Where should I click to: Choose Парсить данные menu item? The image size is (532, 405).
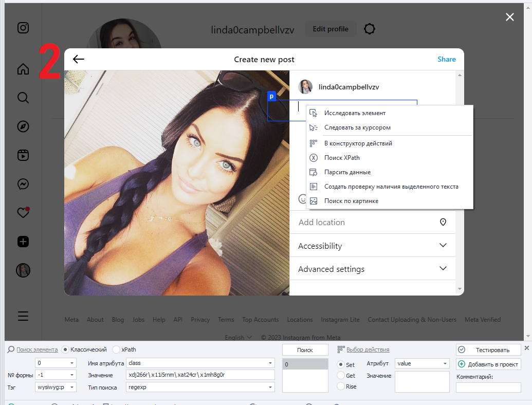click(390, 172)
